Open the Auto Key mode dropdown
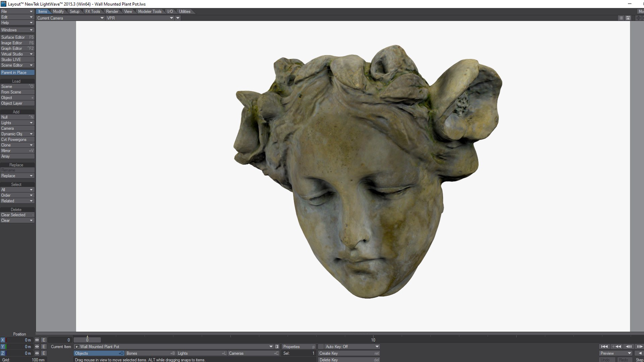The height and width of the screenshot is (362, 644). pyautogui.click(x=377, y=347)
